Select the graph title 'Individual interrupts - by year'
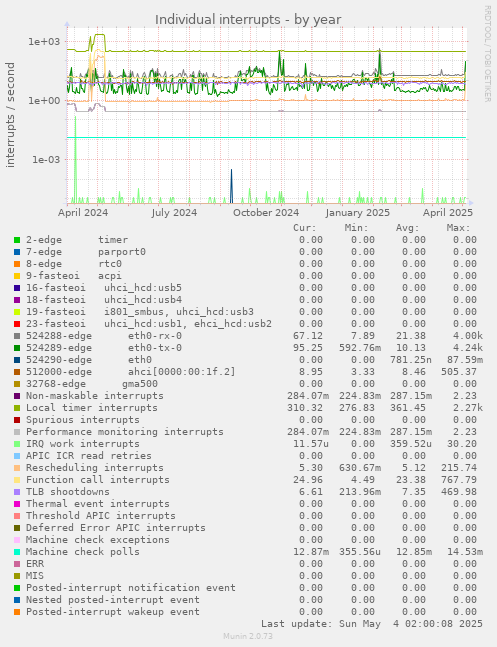 248,19
